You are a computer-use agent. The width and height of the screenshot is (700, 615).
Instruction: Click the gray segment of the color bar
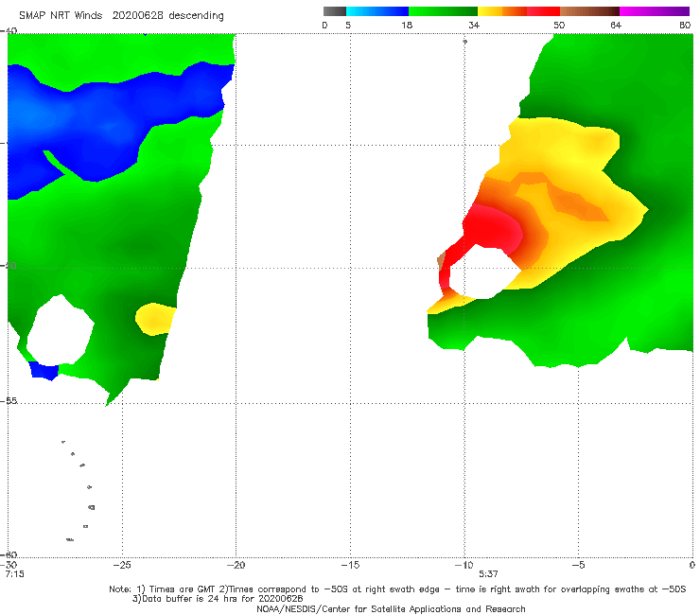click(334, 11)
